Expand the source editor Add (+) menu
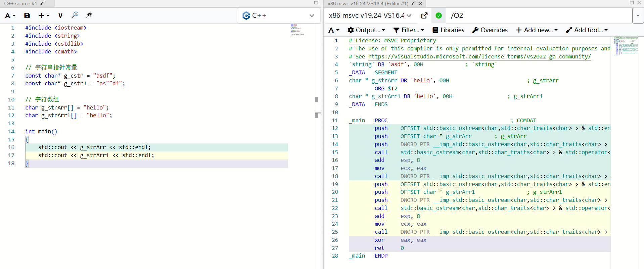Screen dimensions: 644x269 click(x=44, y=15)
